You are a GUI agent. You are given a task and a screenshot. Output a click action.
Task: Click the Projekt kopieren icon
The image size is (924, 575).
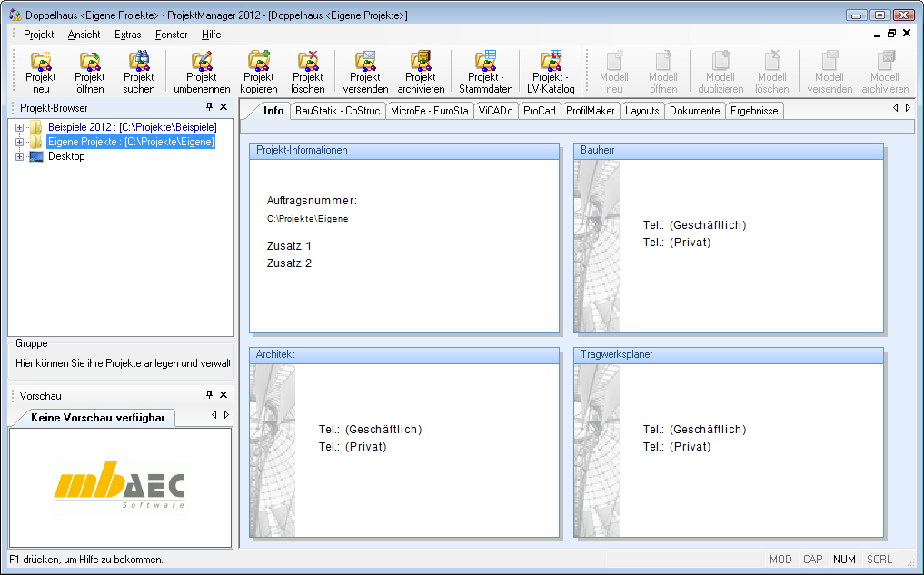(259, 72)
